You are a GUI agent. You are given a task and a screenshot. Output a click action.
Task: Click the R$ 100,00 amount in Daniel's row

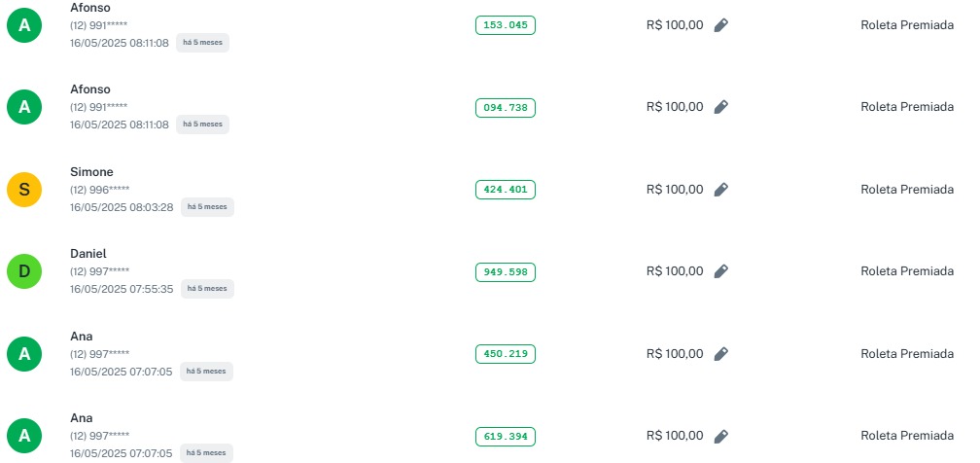point(674,271)
